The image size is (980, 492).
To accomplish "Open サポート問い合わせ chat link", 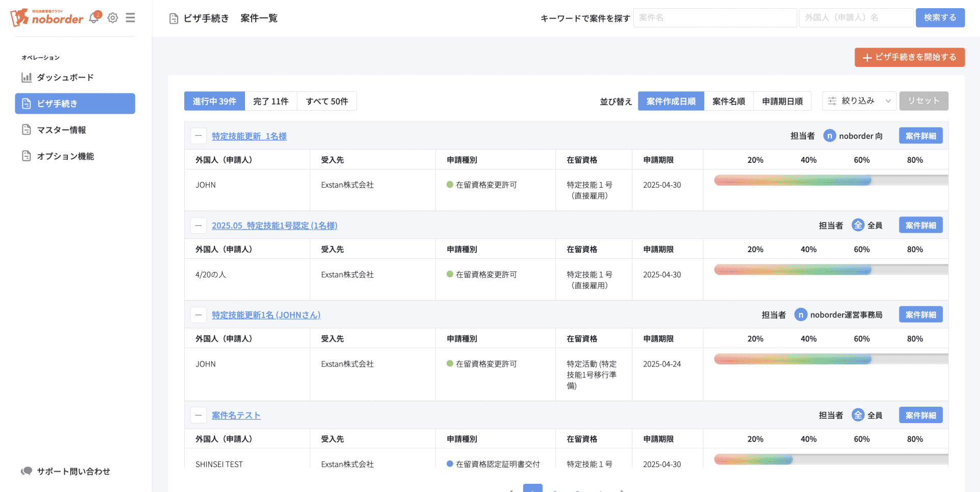I will pyautogui.click(x=73, y=471).
